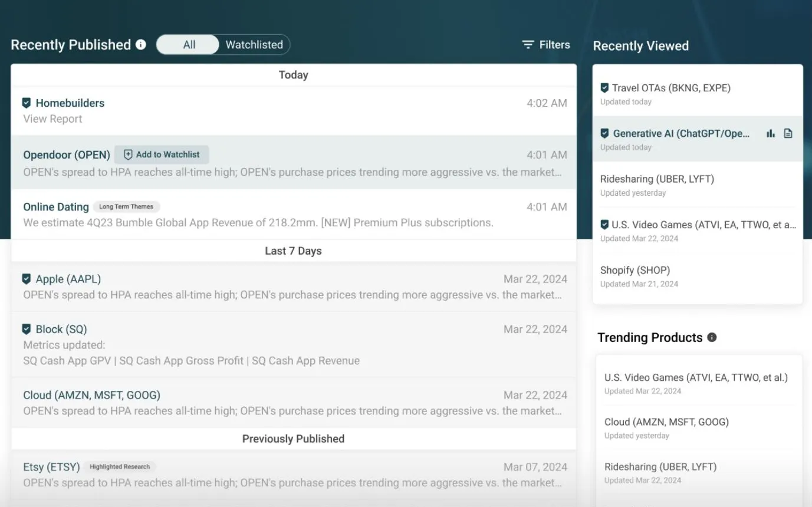Click the 4:02 AM timestamp on Homebuilders

point(547,103)
